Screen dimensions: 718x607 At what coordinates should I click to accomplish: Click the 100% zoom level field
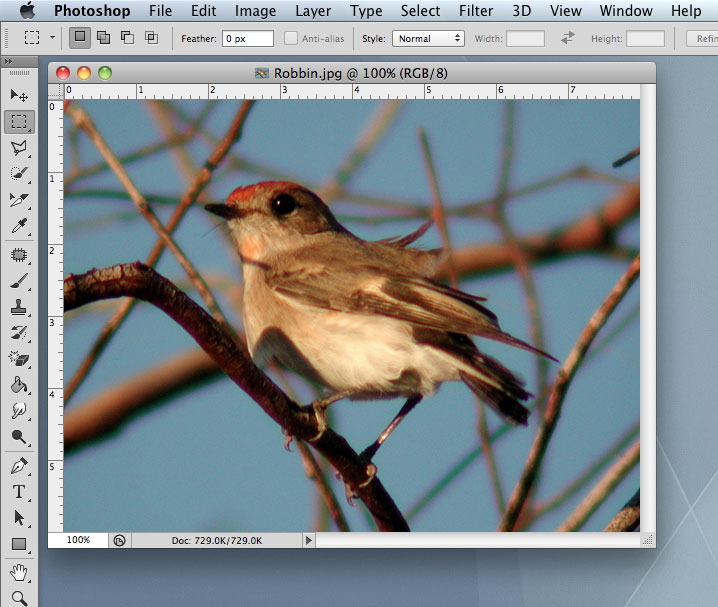point(78,540)
